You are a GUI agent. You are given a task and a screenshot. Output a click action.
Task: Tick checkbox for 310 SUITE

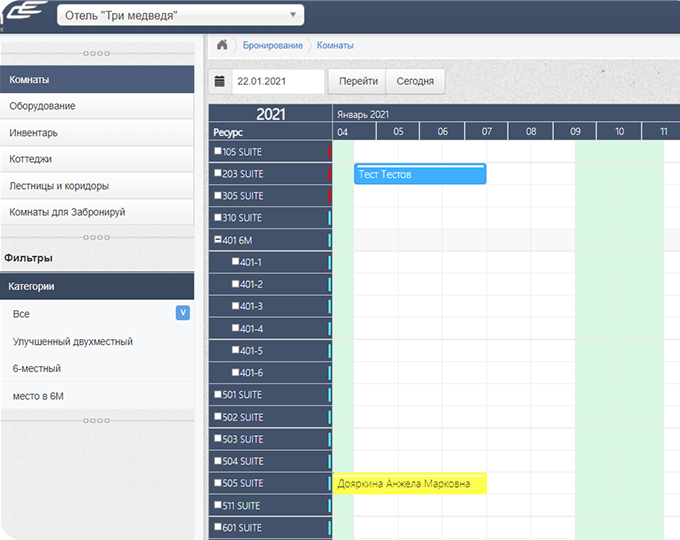pos(218,217)
